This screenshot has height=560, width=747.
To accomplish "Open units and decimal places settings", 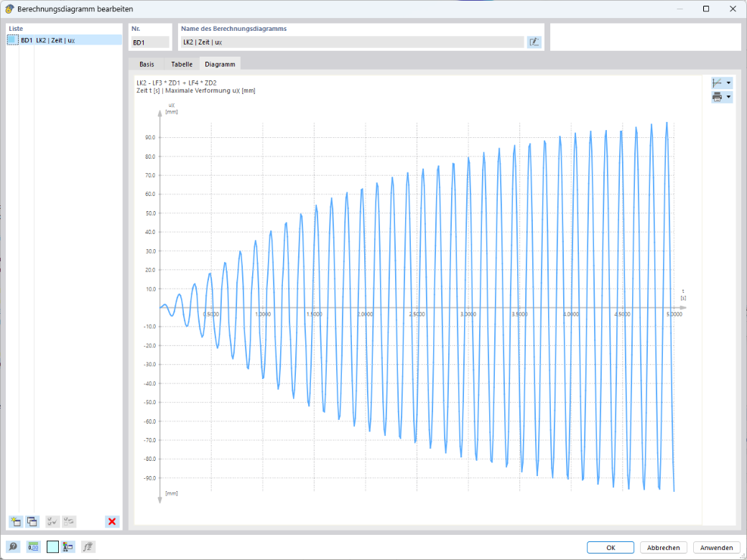I will [x=33, y=547].
